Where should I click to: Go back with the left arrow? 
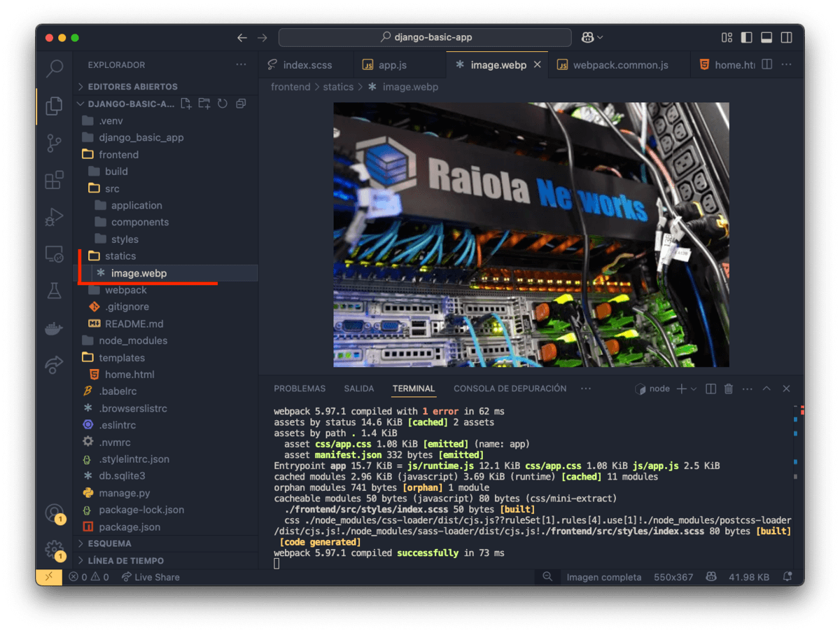tap(242, 37)
